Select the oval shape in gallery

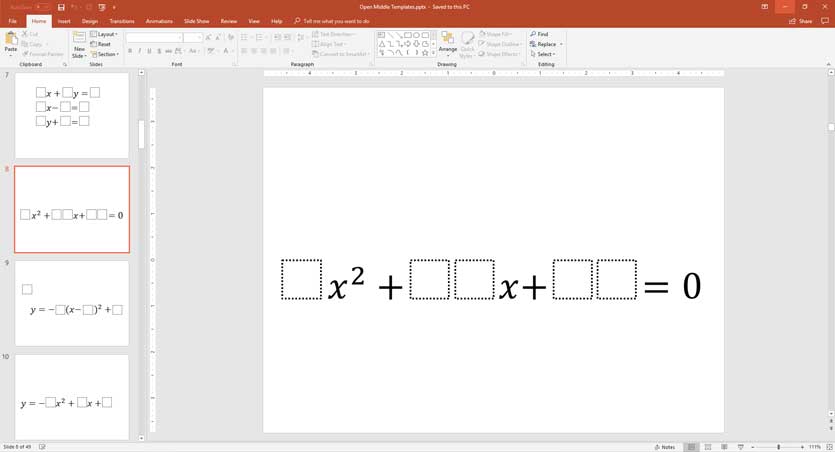(x=416, y=35)
